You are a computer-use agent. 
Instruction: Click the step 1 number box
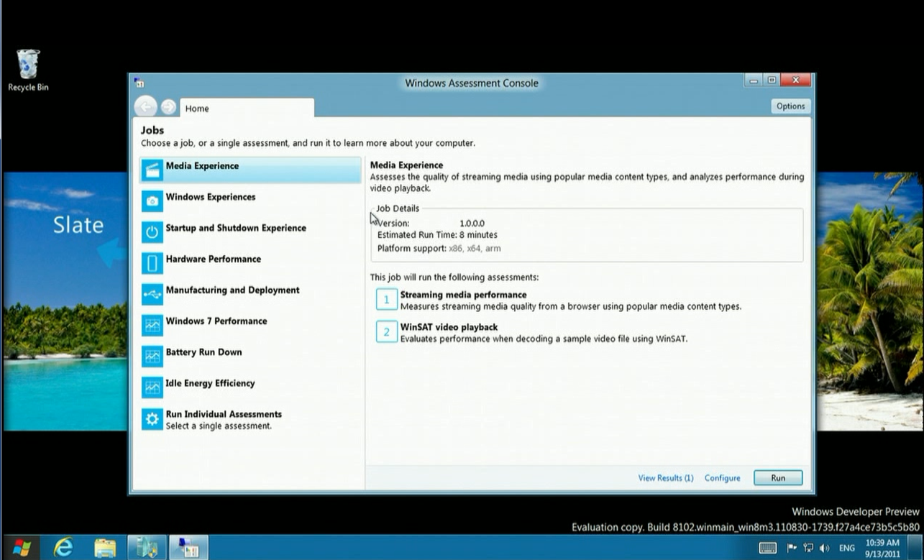(387, 299)
